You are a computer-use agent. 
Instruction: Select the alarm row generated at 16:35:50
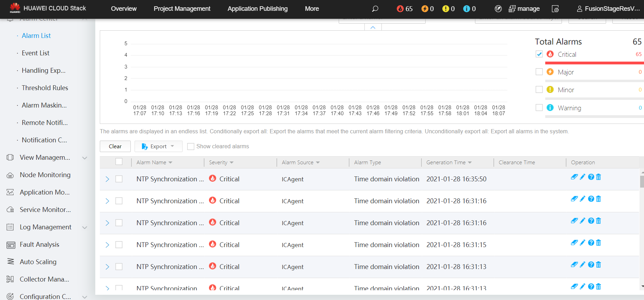119,179
